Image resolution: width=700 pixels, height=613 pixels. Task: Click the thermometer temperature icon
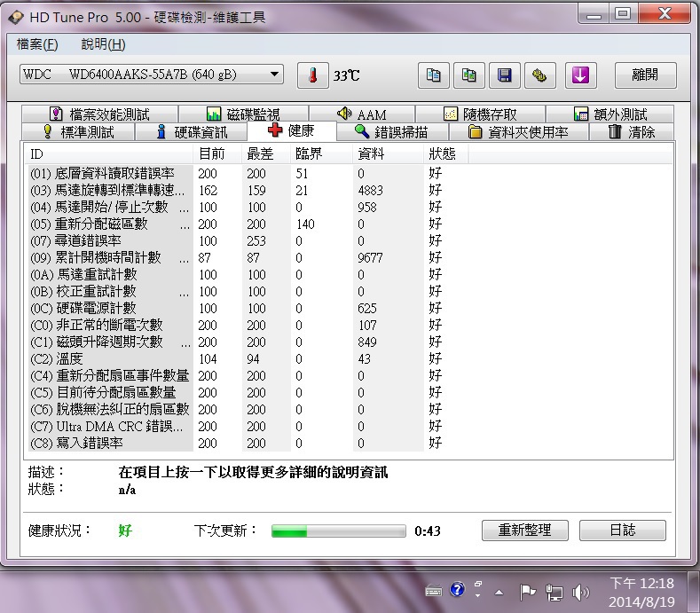[x=312, y=75]
